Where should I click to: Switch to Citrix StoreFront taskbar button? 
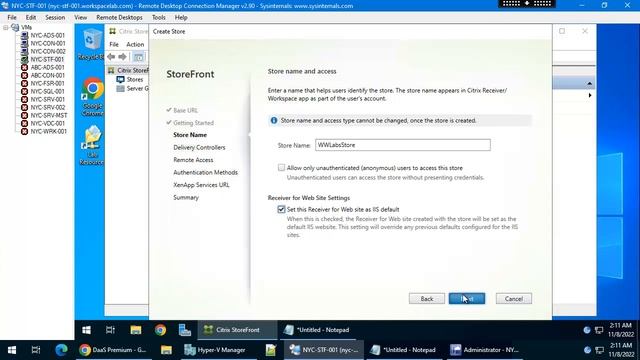click(x=237, y=330)
